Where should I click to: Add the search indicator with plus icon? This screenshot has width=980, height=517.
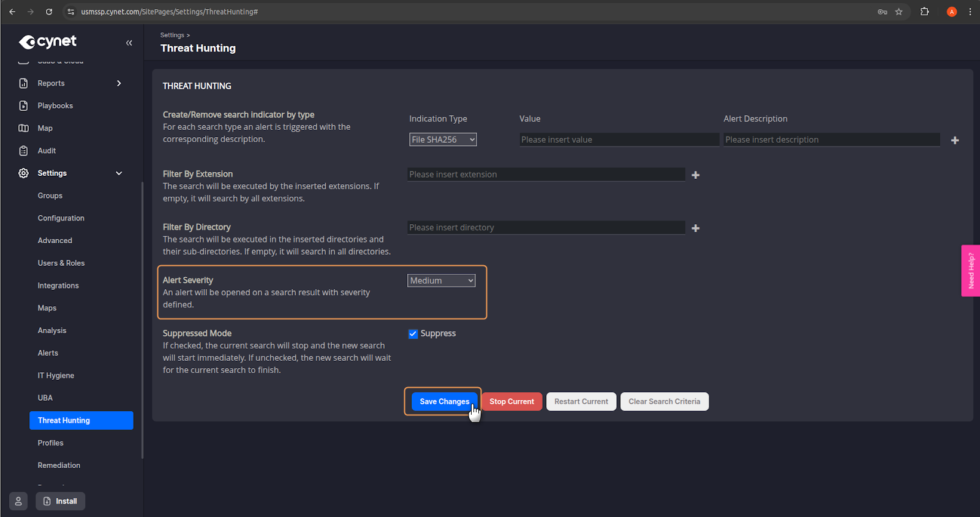(x=954, y=140)
